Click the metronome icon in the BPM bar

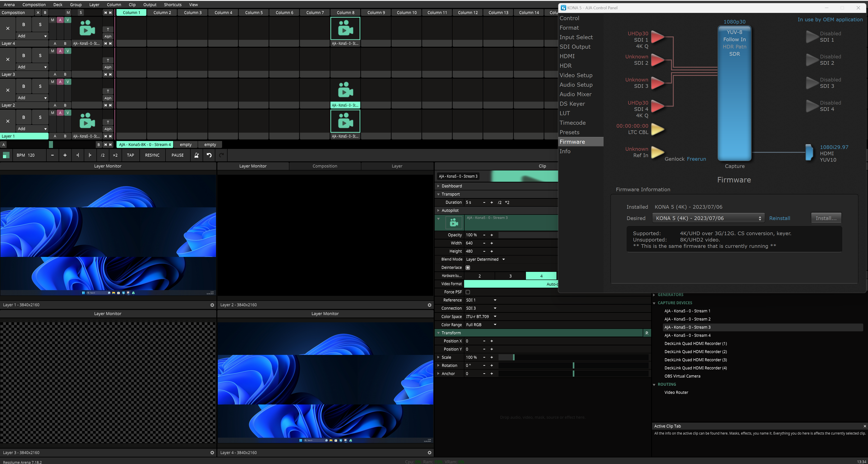[x=197, y=155]
